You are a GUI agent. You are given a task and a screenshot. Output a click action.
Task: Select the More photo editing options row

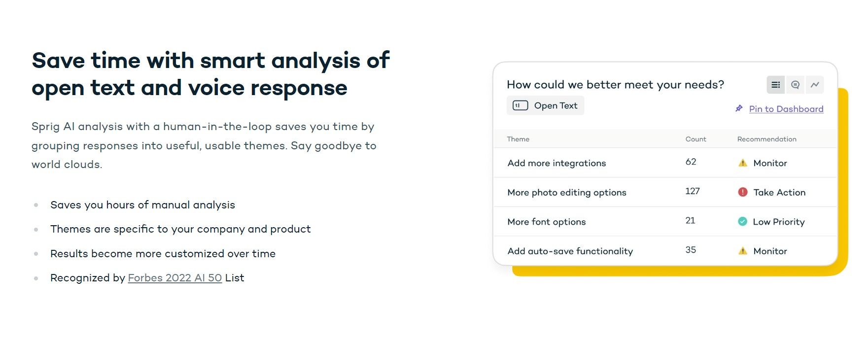click(x=665, y=192)
